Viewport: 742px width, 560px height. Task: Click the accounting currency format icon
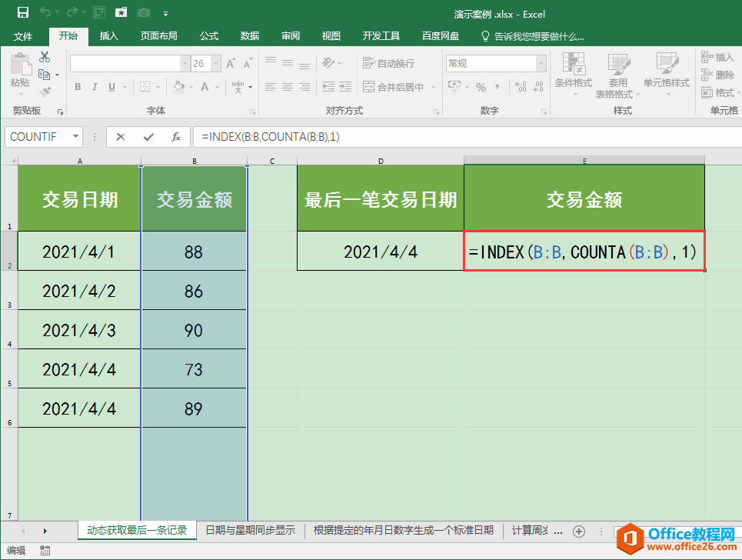click(454, 87)
